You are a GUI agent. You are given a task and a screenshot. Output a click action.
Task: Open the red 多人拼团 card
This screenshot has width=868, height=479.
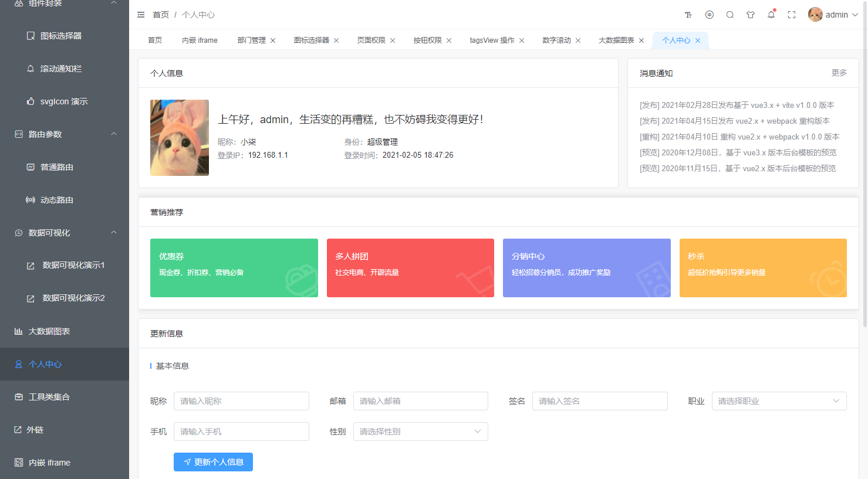point(410,268)
